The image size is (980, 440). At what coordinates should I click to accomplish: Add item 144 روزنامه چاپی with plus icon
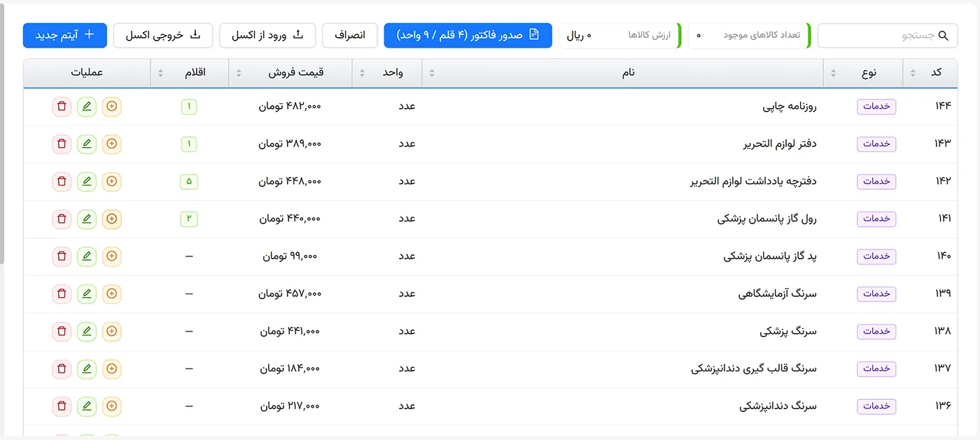pyautogui.click(x=112, y=106)
